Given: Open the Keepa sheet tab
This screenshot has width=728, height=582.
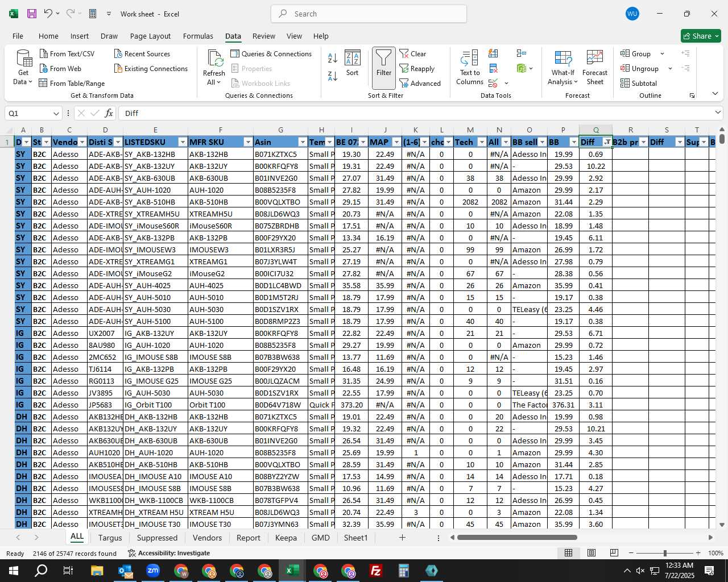Looking at the screenshot, I should tap(286, 538).
